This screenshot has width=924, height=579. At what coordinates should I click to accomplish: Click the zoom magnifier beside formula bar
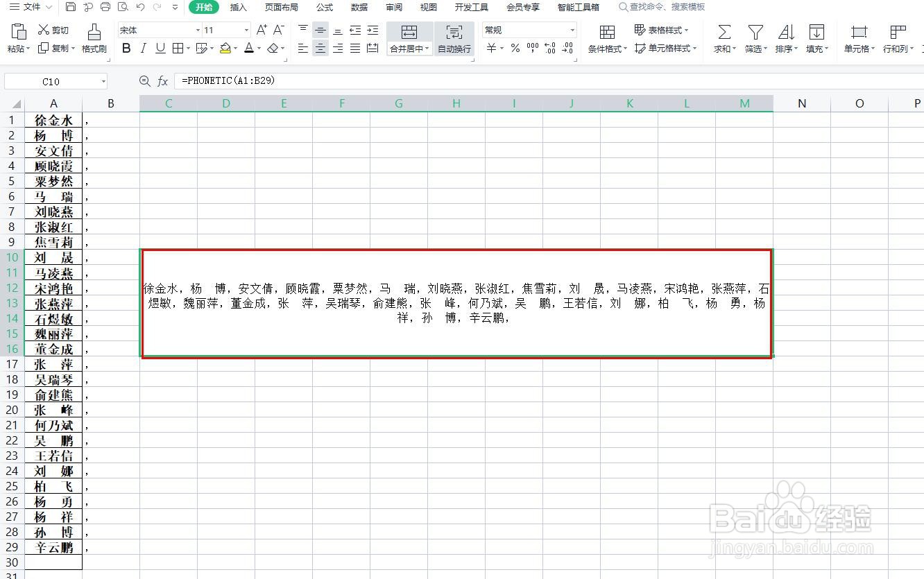click(145, 81)
